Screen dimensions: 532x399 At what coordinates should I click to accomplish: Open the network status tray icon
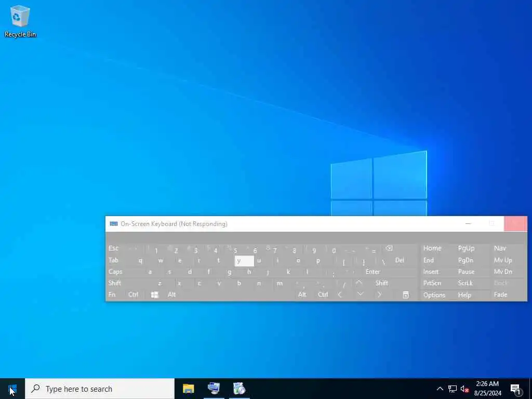point(453,389)
